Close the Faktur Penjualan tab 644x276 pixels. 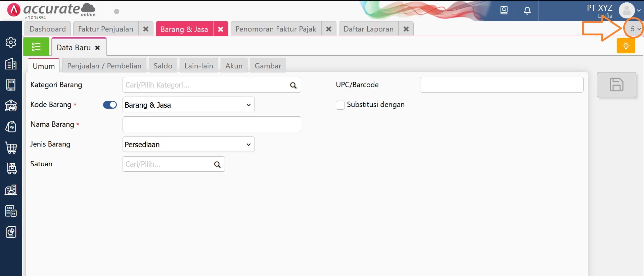[146, 29]
